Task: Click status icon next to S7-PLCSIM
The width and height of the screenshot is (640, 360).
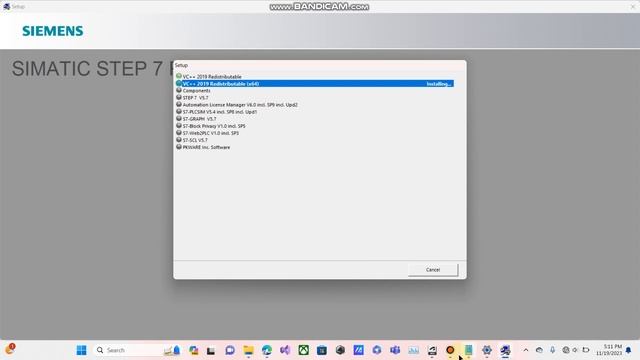Action: click(x=179, y=111)
